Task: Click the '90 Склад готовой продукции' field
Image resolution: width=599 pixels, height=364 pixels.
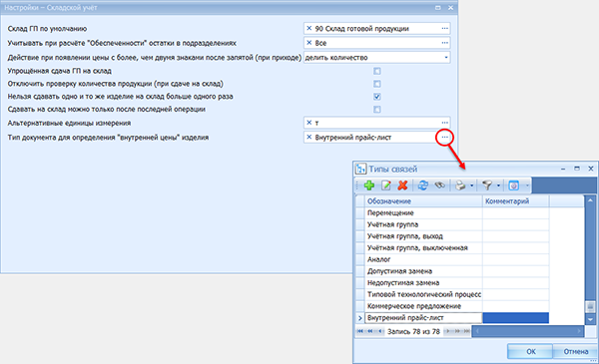Action: pyautogui.click(x=376, y=28)
